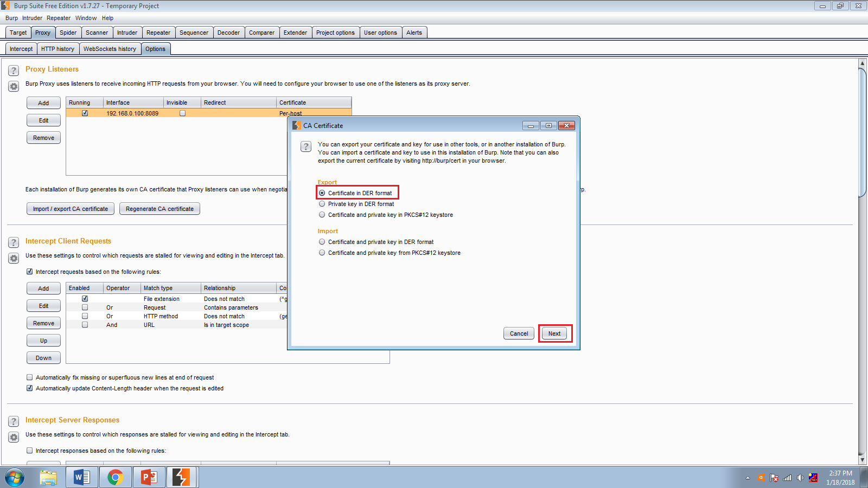The image size is (868, 488).
Task: Click the Intercept Server Responses gear icon
Action: 14,437
